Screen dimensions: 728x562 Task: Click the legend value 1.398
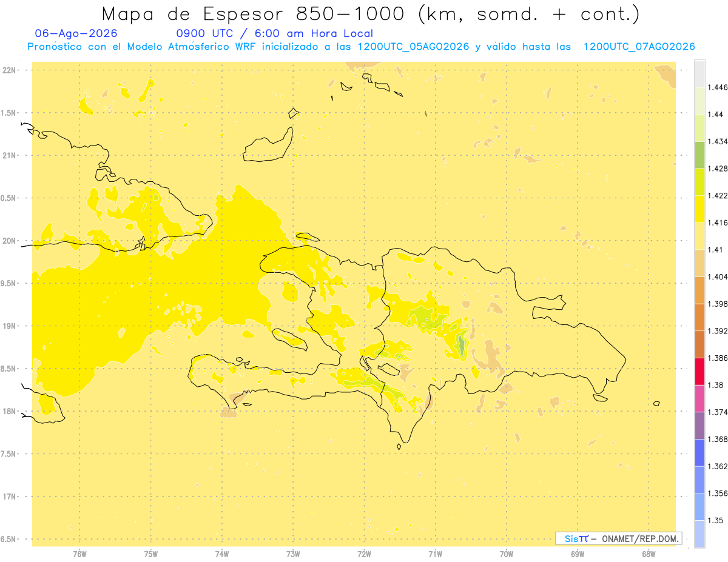point(718,304)
